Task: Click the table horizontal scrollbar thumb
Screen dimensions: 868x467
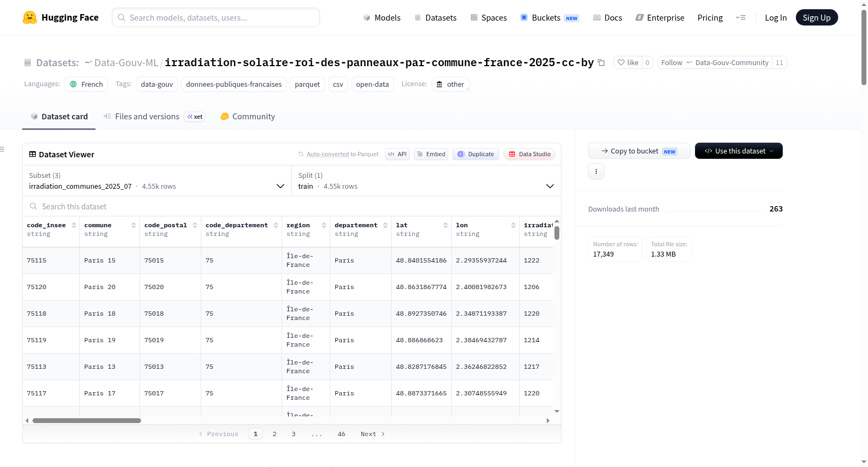Action: click(87, 420)
